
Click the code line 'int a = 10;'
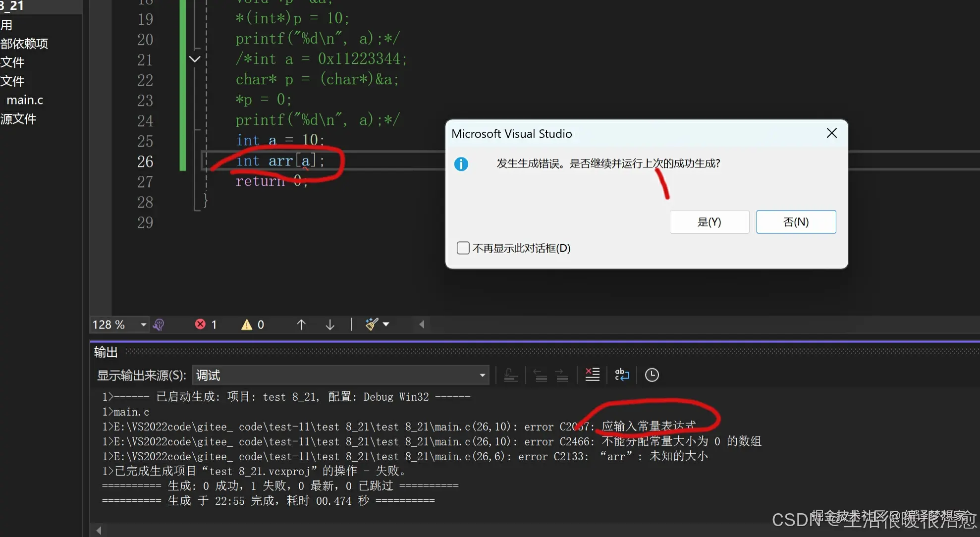pyautogui.click(x=280, y=141)
